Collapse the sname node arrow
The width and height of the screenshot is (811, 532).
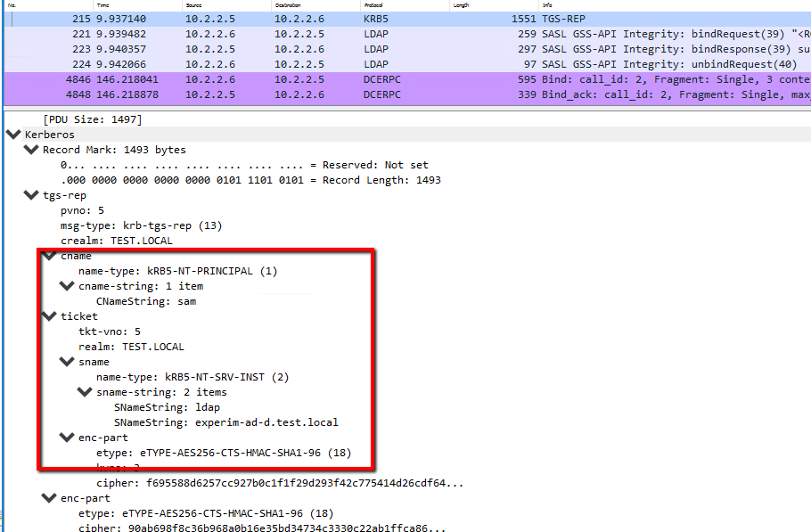(x=67, y=362)
